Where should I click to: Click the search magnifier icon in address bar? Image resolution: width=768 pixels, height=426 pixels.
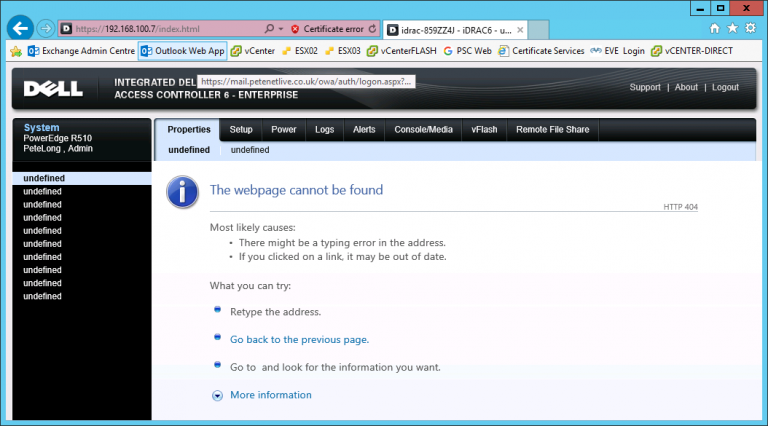(x=269, y=29)
